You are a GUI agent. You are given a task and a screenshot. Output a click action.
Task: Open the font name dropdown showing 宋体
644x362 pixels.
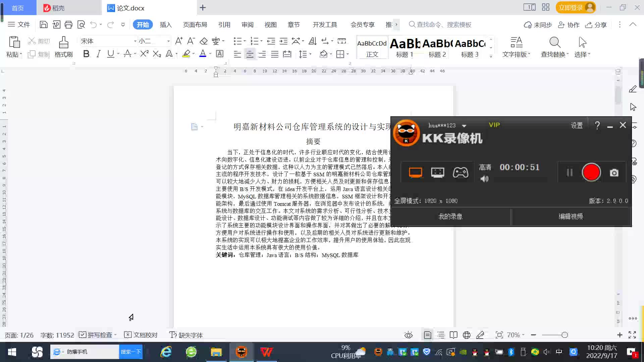135,41
